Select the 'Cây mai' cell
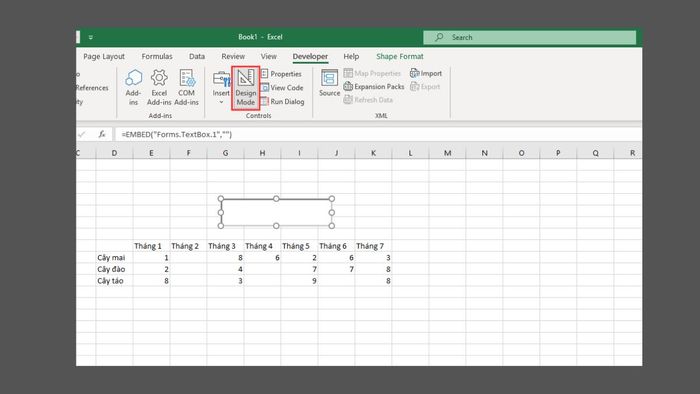This screenshot has width=700, height=394. [114, 257]
